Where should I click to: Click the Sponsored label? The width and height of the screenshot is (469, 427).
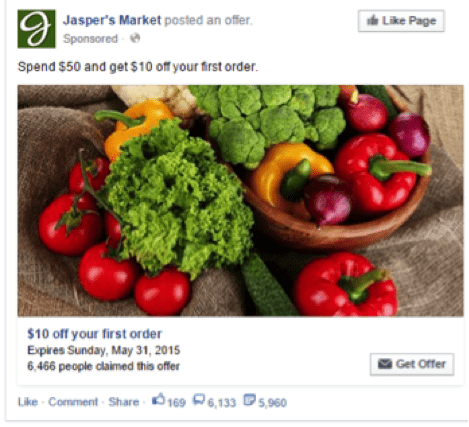point(90,39)
